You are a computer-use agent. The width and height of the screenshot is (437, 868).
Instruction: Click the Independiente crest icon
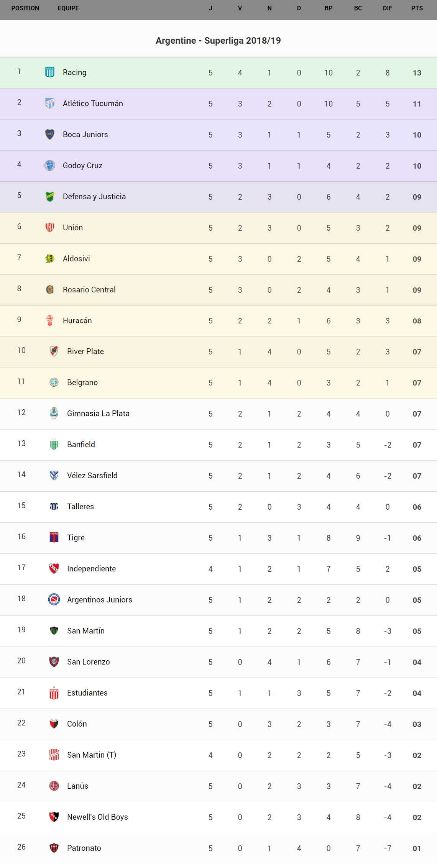(x=54, y=568)
